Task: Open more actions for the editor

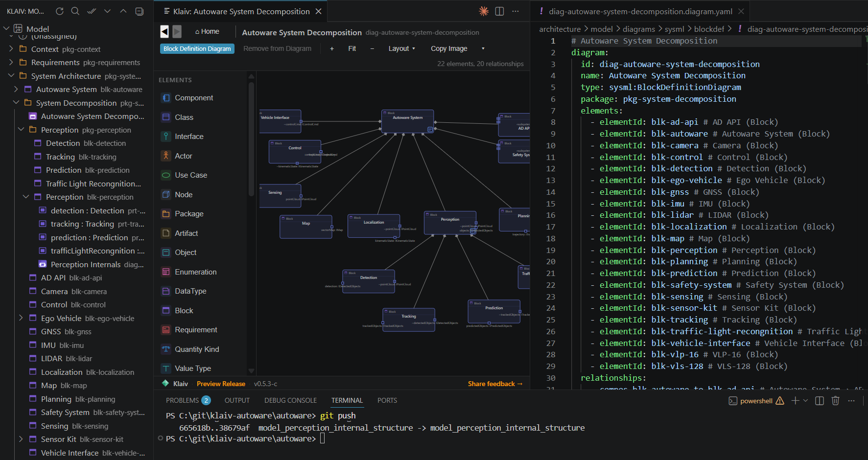Action: tap(516, 11)
